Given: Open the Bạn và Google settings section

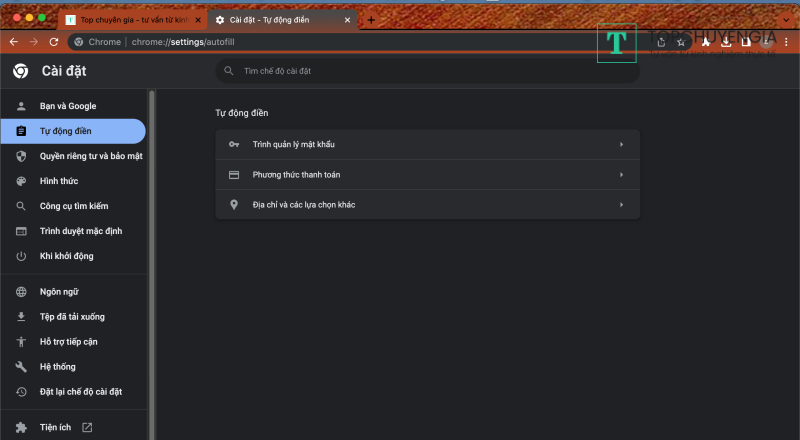Looking at the screenshot, I should (68, 106).
